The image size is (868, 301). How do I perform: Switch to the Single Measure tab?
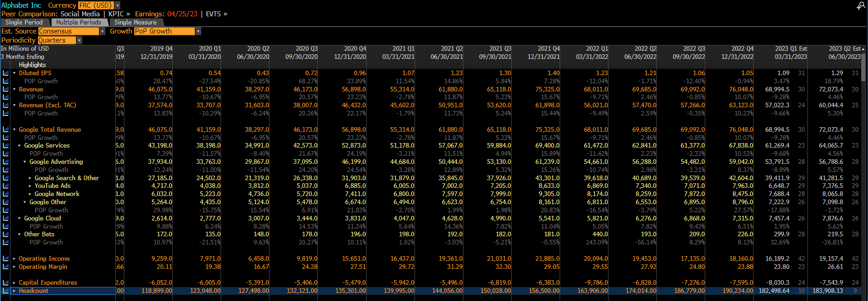135,22
